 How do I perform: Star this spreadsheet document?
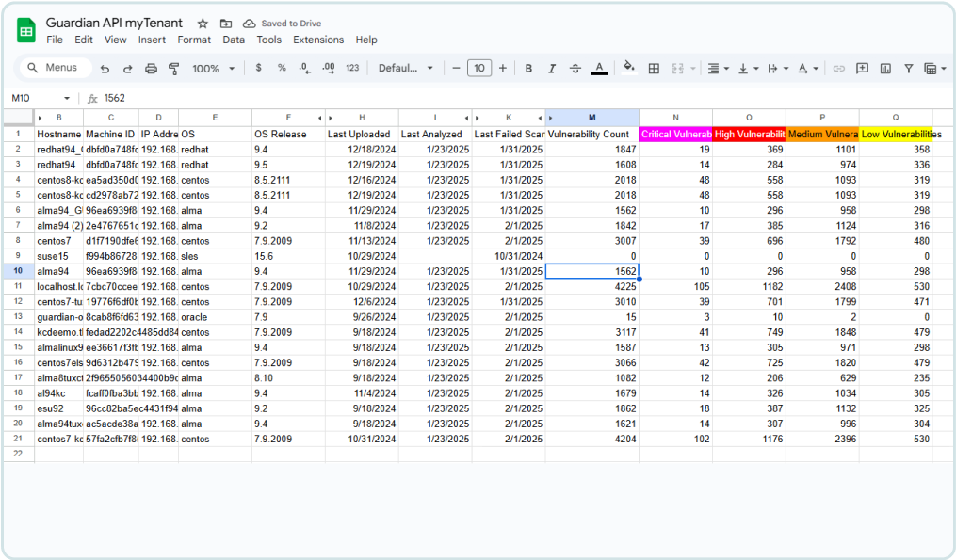203,24
